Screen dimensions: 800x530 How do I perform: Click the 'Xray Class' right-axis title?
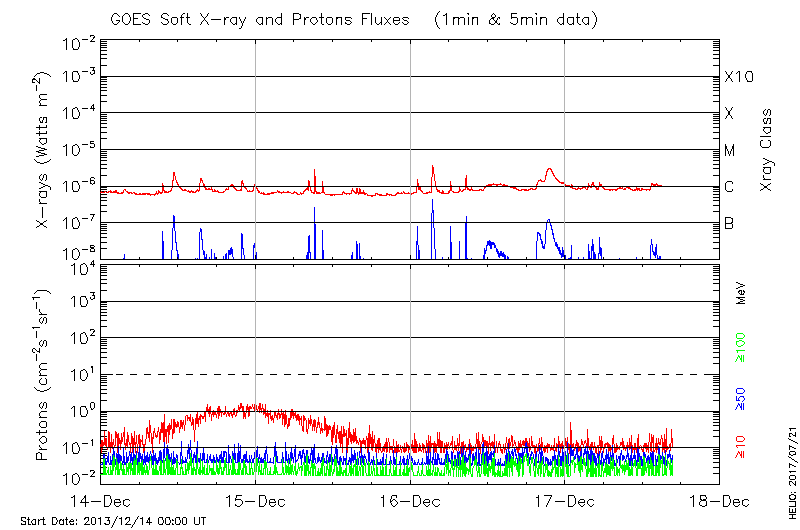pyautogui.click(x=767, y=150)
